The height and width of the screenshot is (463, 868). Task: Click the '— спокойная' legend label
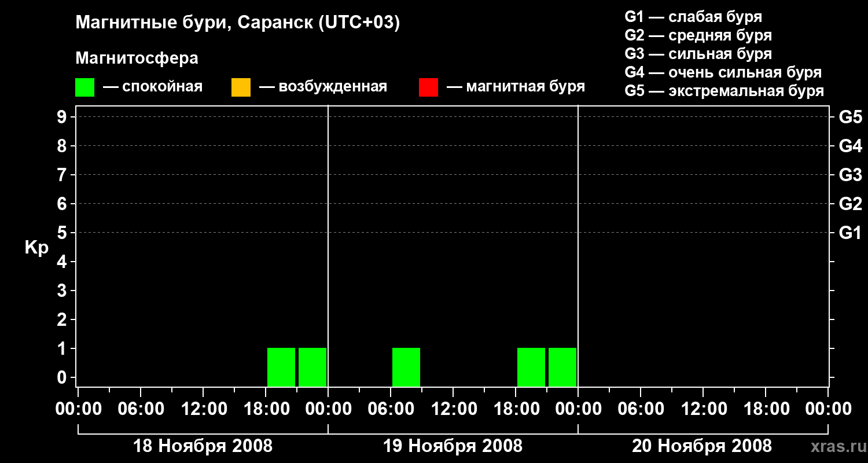coord(153,87)
